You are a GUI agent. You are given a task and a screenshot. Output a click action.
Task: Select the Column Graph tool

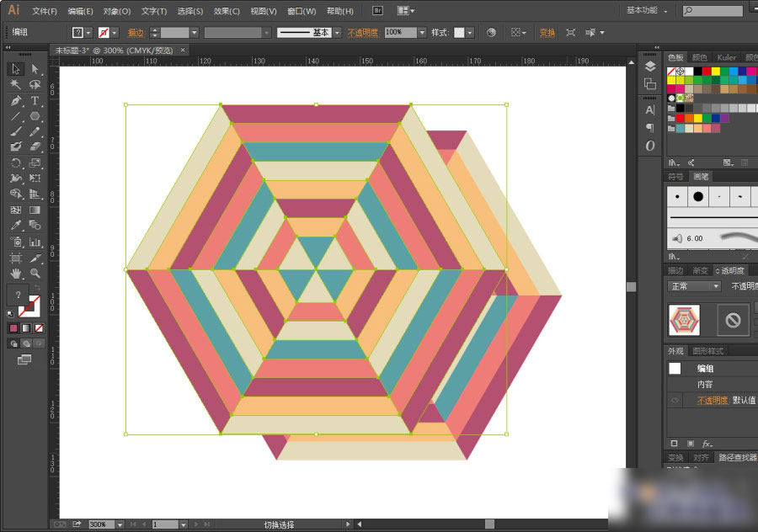point(35,242)
